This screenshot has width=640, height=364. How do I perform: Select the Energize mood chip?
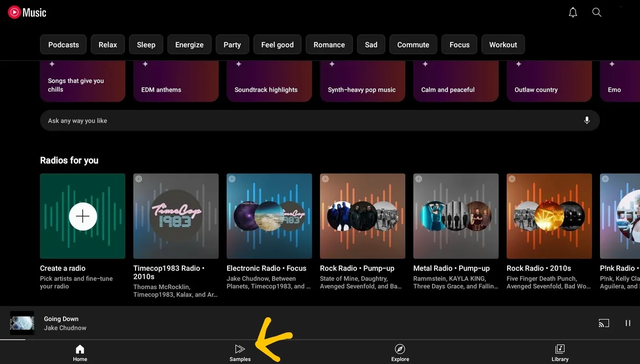(189, 45)
